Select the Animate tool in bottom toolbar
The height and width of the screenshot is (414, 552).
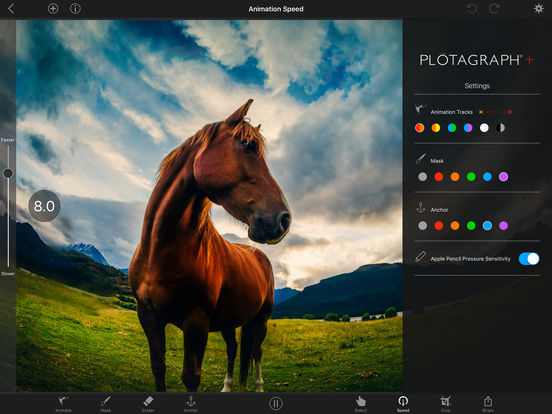63,403
